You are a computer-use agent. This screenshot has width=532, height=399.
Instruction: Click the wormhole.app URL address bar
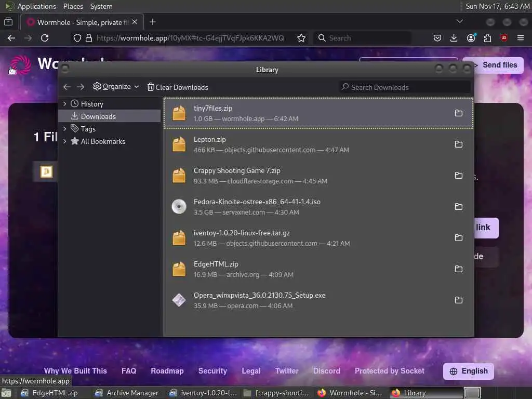tap(190, 38)
